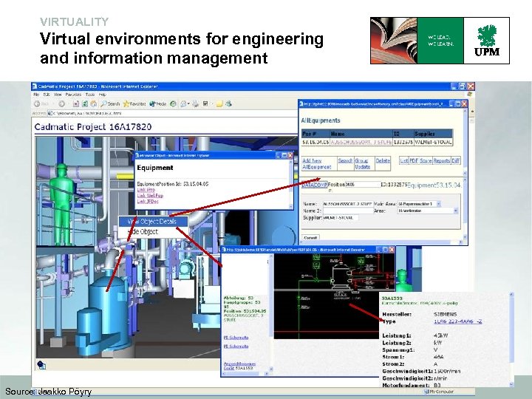The width and height of the screenshot is (532, 399).
Task: Click the cube icon below the 3D view
Action: tap(41, 365)
